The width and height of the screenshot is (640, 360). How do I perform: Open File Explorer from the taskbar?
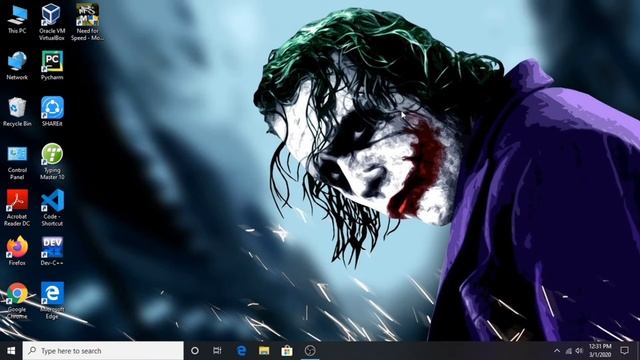click(x=264, y=351)
